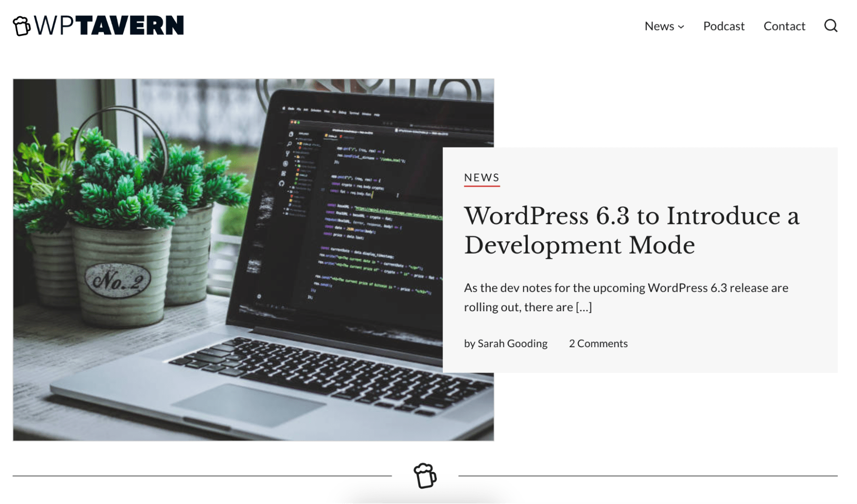Viewport: 857px width, 504px height.
Task: Click the beer mug icon in WPTavern logo
Action: [x=21, y=26]
